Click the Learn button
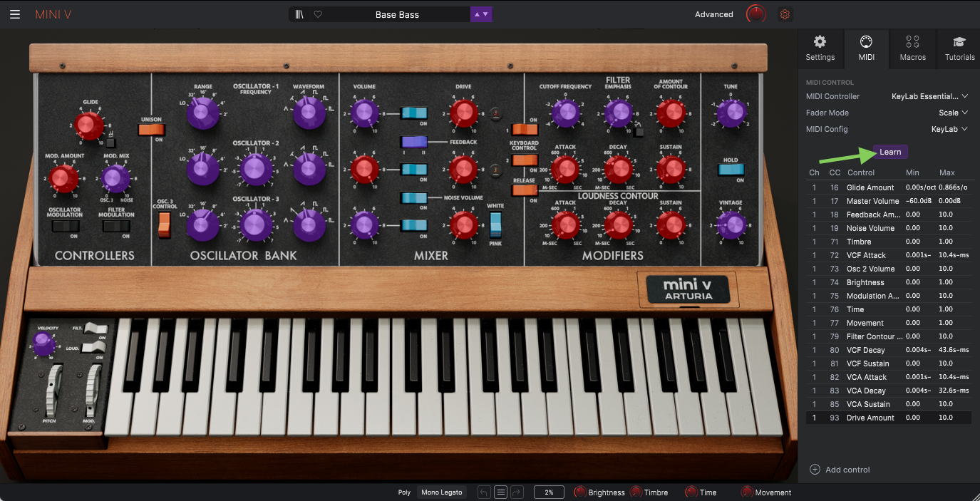 tap(890, 152)
